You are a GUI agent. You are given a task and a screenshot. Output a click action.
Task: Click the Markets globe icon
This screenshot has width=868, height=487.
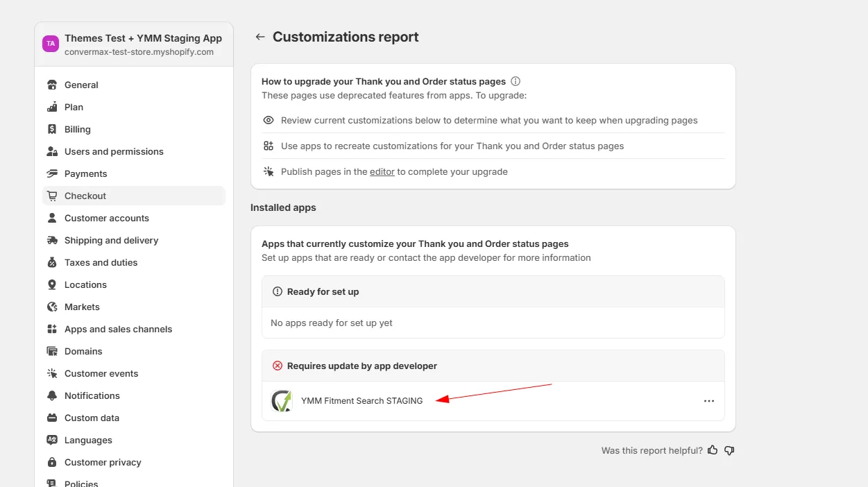[x=52, y=307]
